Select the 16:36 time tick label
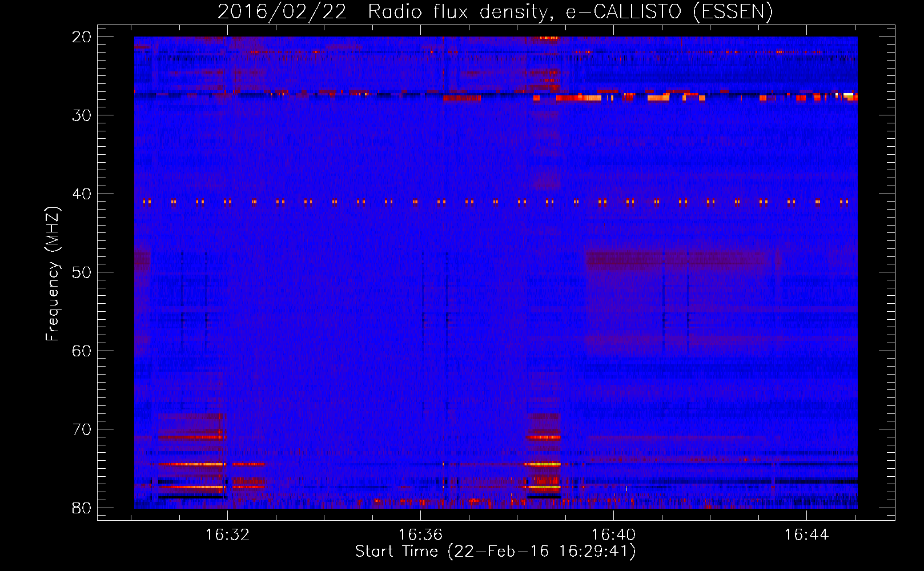This screenshot has height=571, width=924. (420, 535)
